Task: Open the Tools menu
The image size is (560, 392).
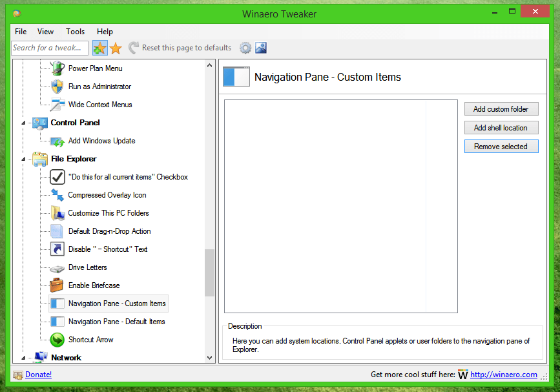Action: (x=75, y=31)
